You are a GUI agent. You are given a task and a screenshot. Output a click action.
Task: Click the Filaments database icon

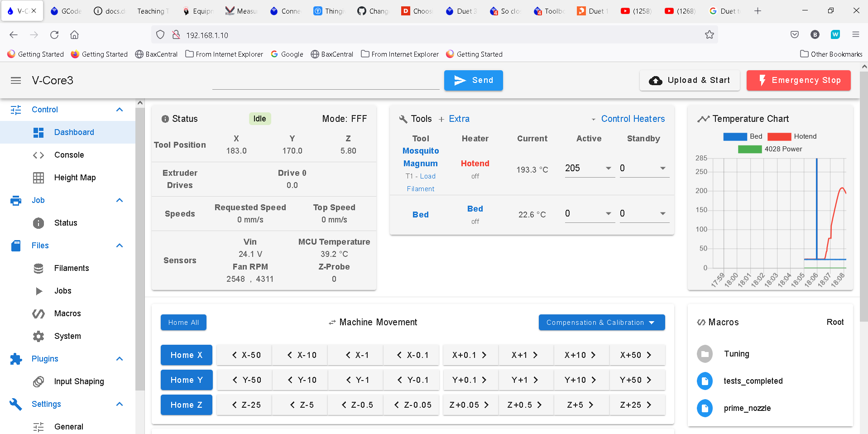click(x=38, y=268)
